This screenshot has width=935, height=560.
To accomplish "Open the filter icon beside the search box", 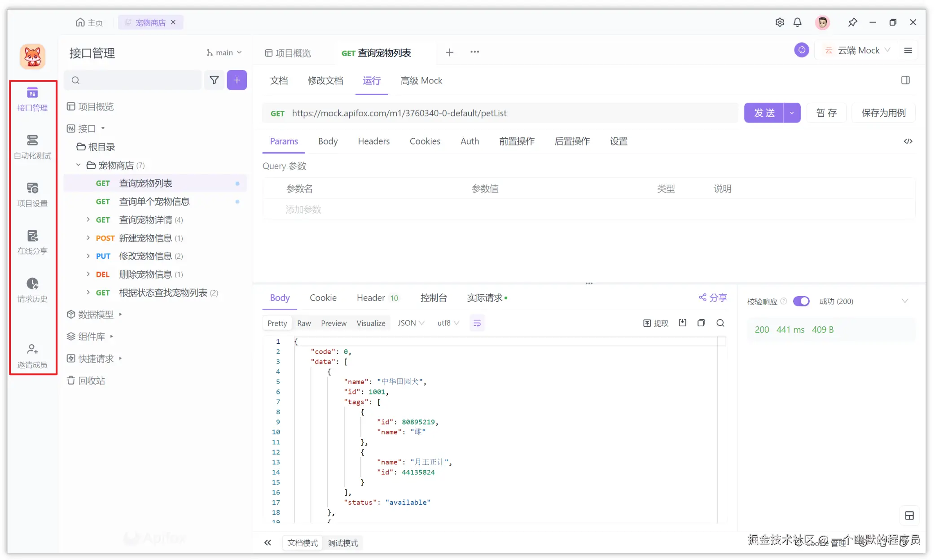I will click(x=215, y=80).
